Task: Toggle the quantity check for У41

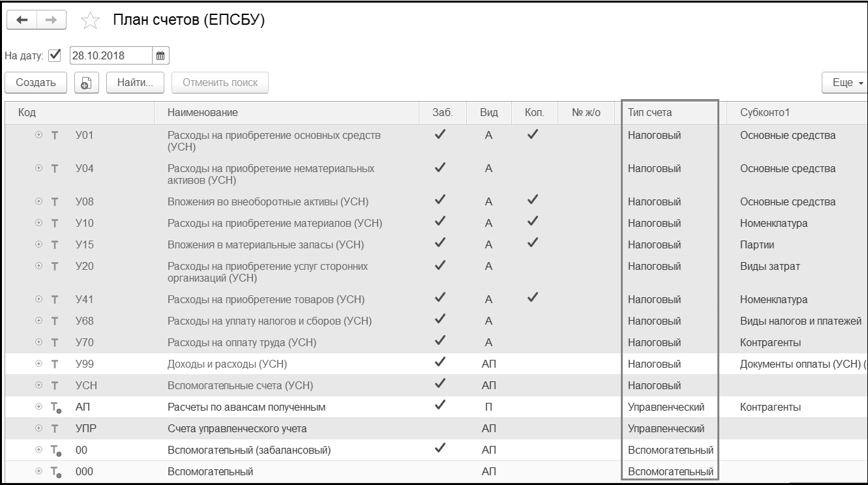Action: [x=533, y=299]
